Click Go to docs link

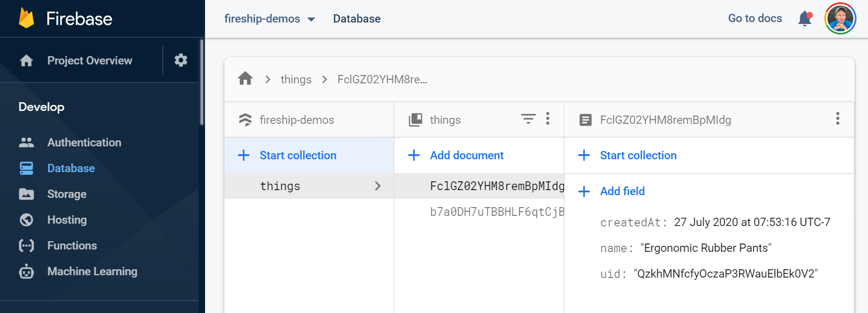(754, 18)
